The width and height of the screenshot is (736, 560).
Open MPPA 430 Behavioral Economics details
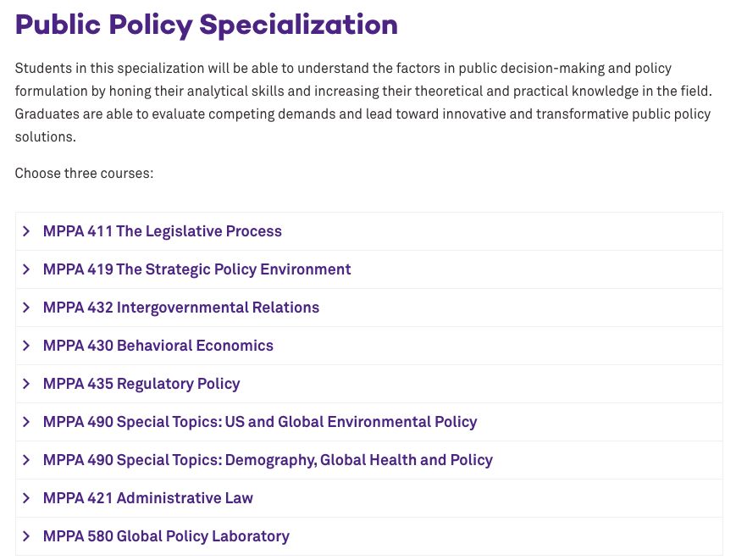(x=158, y=346)
